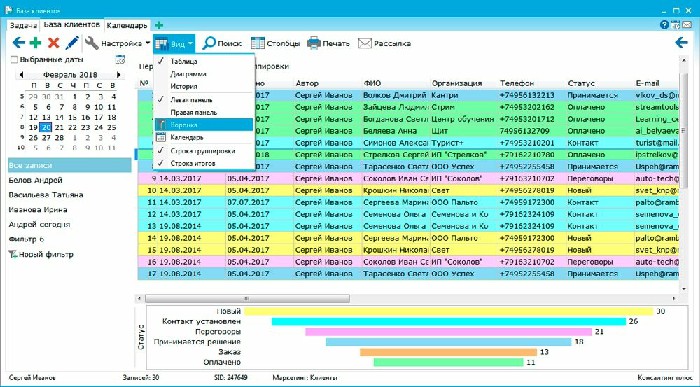Open help via the question mark icon
This screenshot has height=387, width=700.
[664, 25]
